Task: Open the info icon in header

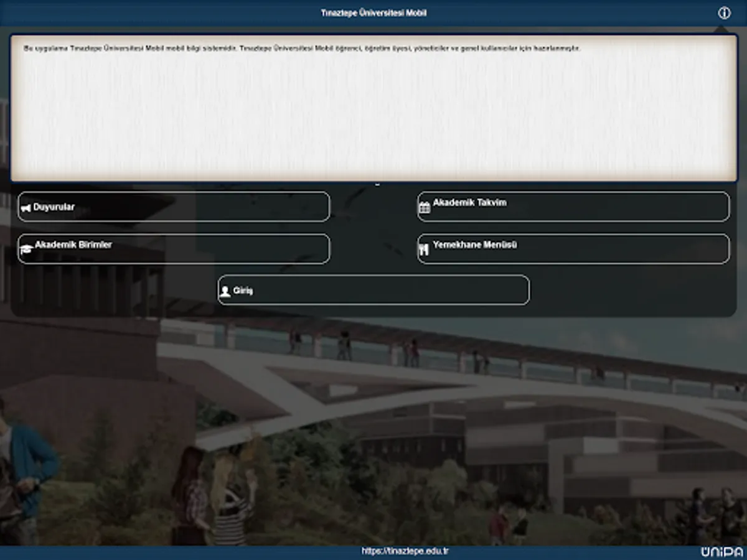Action: click(724, 13)
